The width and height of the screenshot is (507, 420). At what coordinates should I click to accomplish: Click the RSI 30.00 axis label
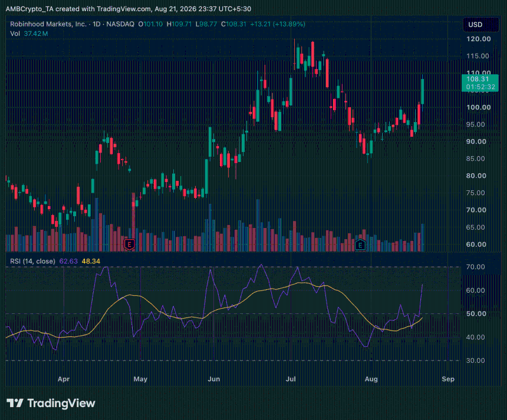point(475,361)
